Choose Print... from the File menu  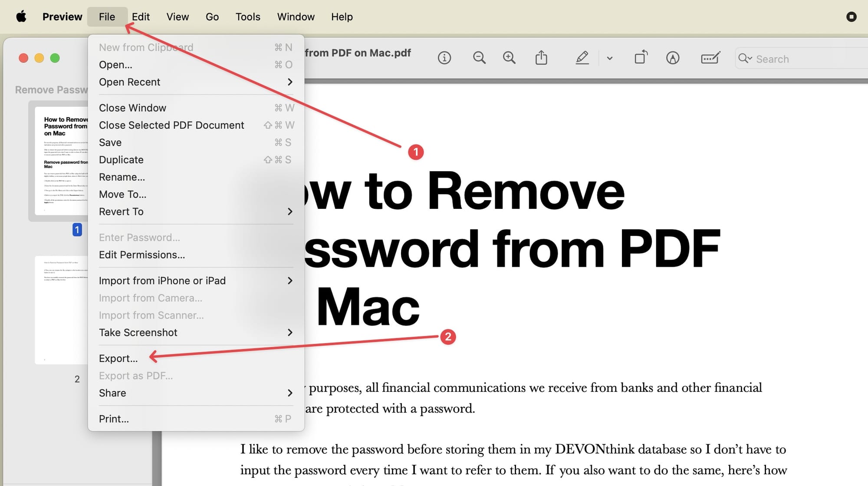(x=196, y=419)
